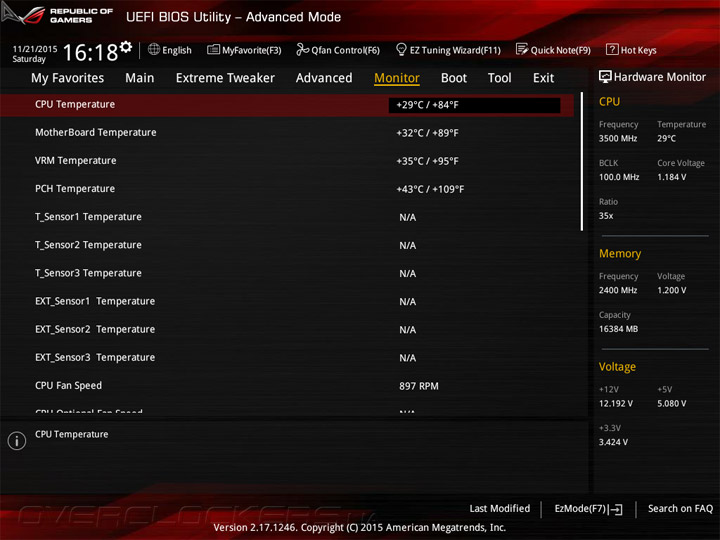Image resolution: width=720 pixels, height=540 pixels.
Task: Click BCLK 100.0 MHz reading
Action: pyautogui.click(x=619, y=177)
